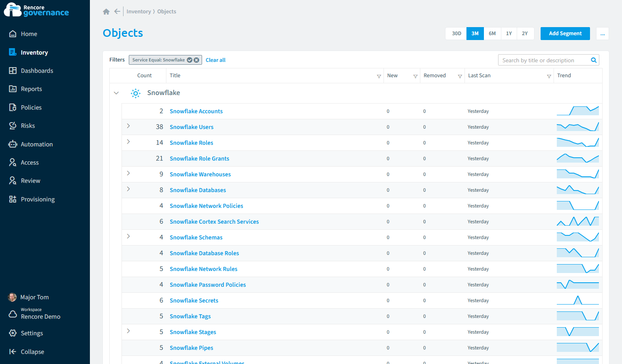Click the Inventory breadcrumb link
The image size is (622, 364).
[138, 12]
